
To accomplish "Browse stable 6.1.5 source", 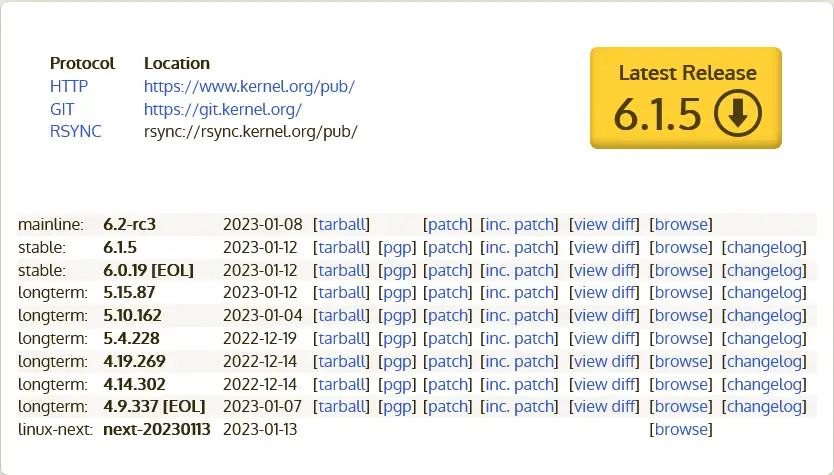I will [681, 247].
